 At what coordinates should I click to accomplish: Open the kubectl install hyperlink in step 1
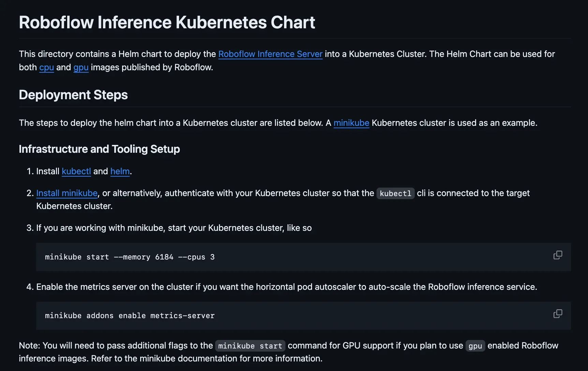[x=76, y=171]
